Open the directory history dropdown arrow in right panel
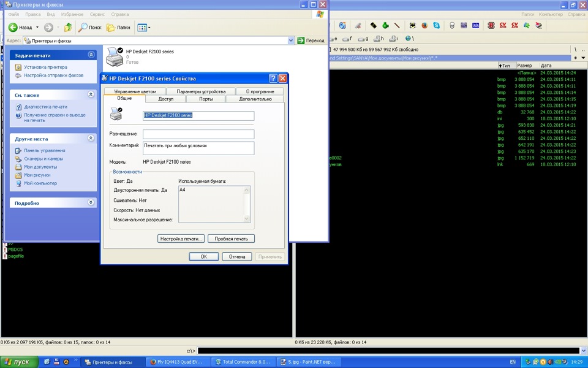Screen dimensions: 588x368 (583, 58)
